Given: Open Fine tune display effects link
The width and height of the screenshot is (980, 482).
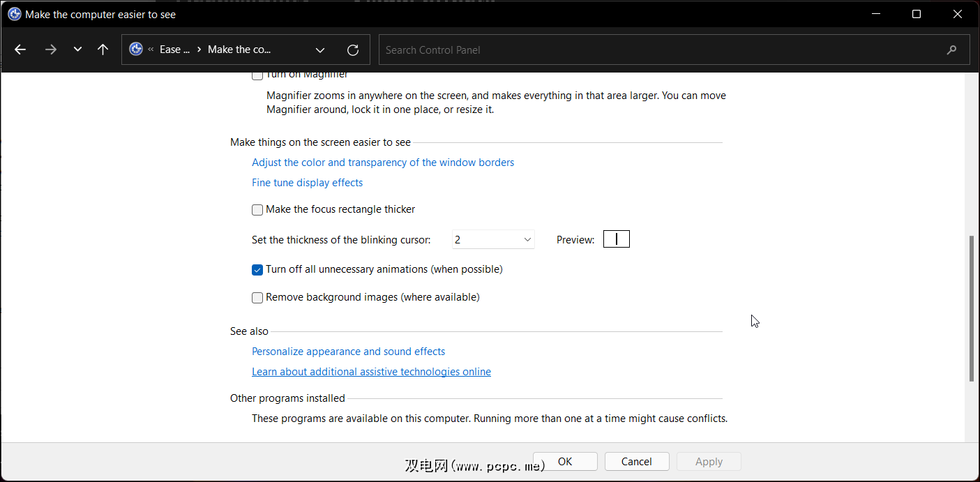Looking at the screenshot, I should click(307, 183).
